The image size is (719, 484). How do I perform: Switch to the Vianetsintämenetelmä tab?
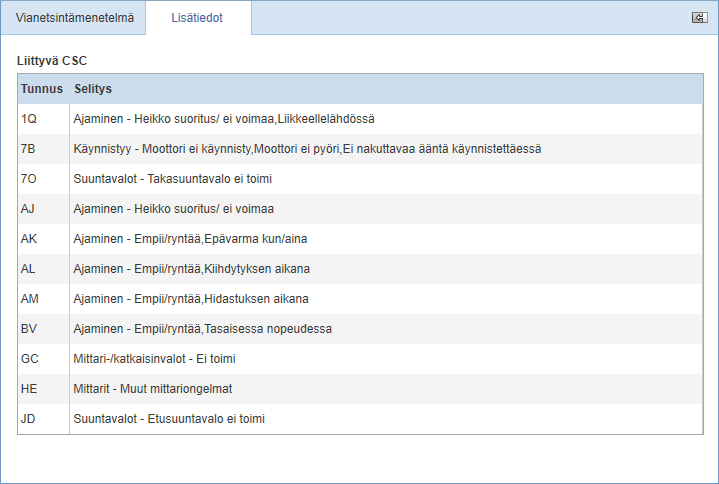[x=74, y=18]
